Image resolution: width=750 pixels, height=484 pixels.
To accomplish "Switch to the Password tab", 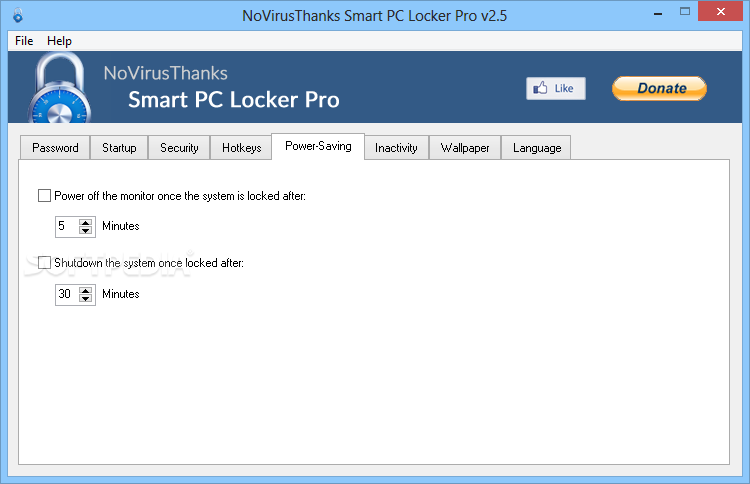I will pyautogui.click(x=55, y=148).
